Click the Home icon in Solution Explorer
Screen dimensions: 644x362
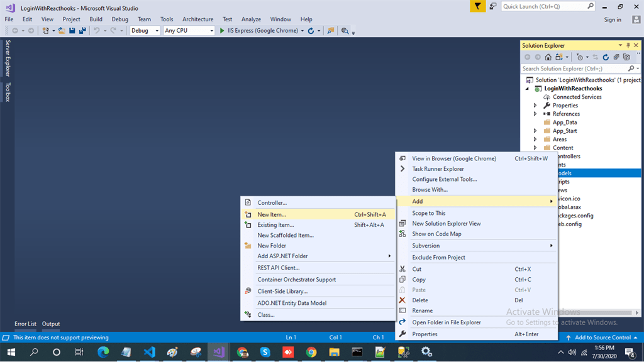(x=548, y=57)
